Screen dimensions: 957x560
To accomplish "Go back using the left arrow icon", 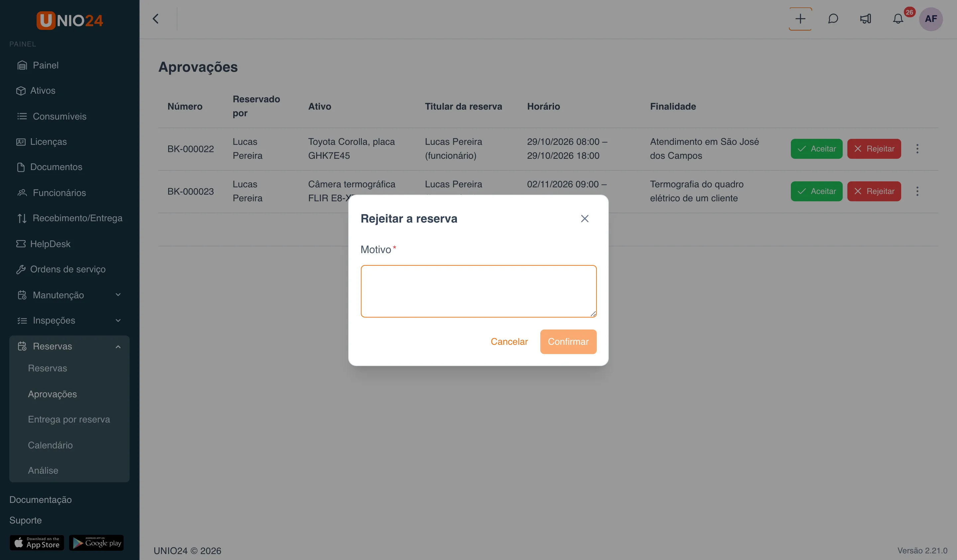I will pos(156,19).
